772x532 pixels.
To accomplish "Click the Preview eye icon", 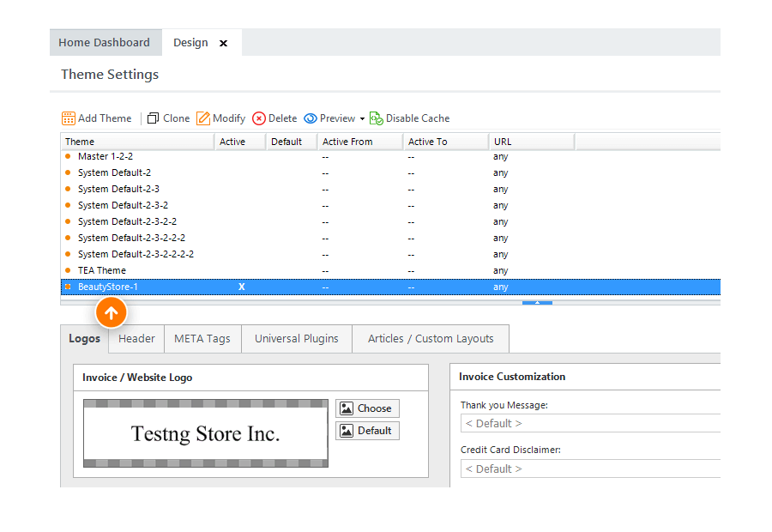I will click(311, 118).
